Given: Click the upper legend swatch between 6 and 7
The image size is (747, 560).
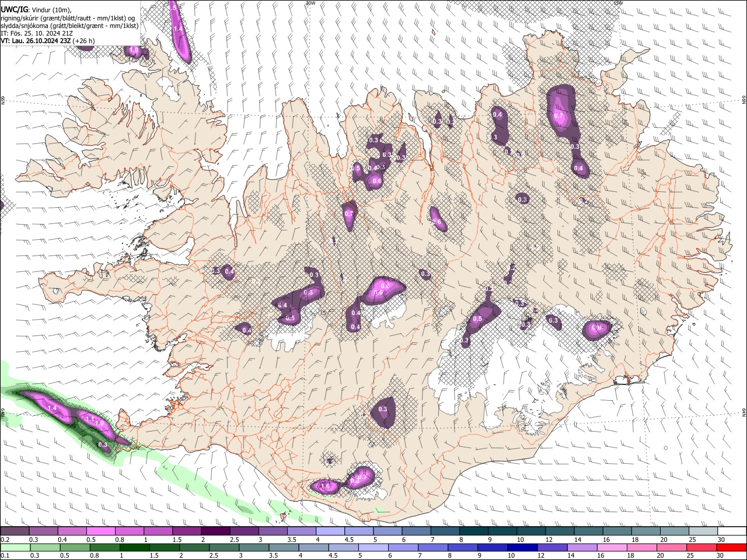Looking at the screenshot, I should [x=417, y=531].
